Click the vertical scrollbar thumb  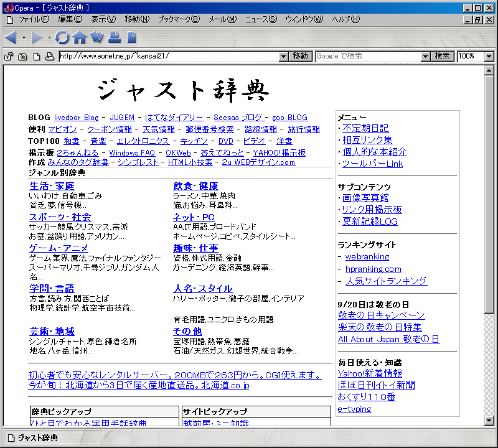[x=489, y=194]
